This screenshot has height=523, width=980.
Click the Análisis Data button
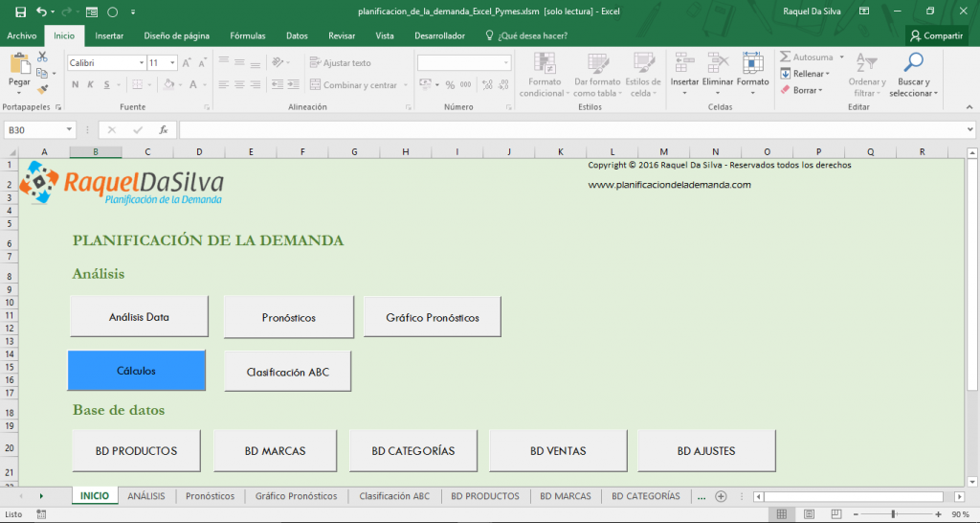[x=139, y=316]
